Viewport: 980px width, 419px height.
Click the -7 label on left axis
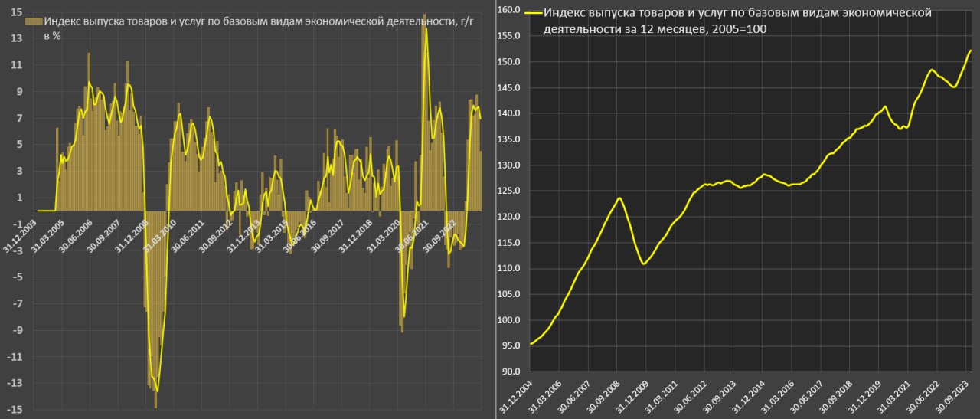click(17, 303)
